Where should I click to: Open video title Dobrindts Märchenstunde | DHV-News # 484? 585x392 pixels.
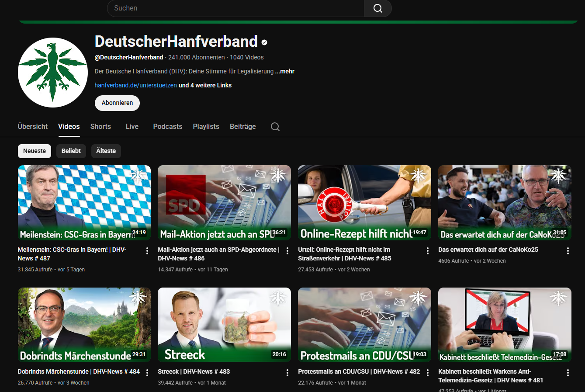(x=79, y=371)
